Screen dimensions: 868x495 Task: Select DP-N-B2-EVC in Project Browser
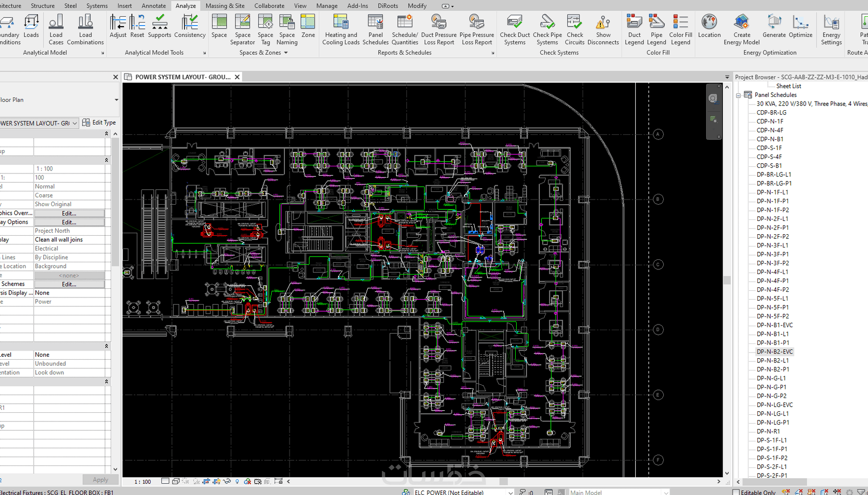[x=775, y=352]
